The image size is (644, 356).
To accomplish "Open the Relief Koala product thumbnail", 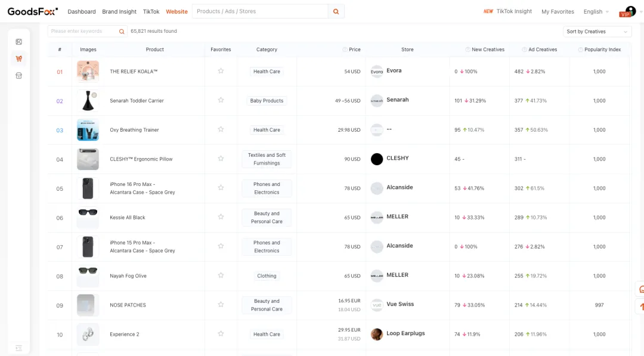I will coord(88,72).
